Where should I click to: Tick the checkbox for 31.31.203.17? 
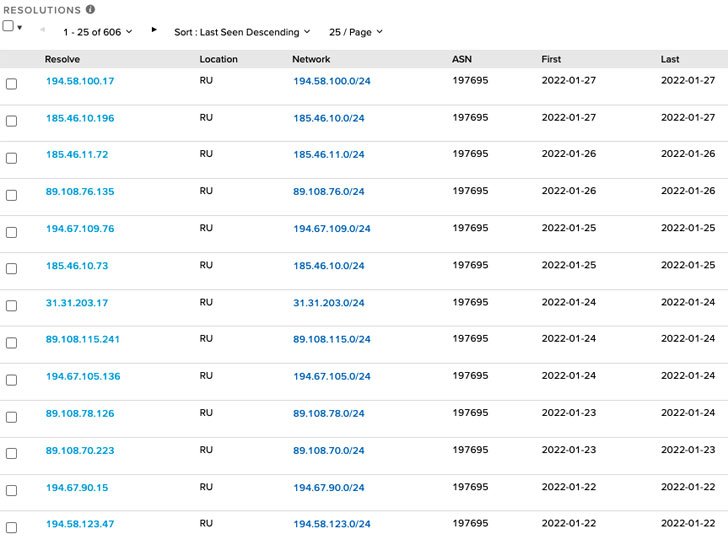[11, 306]
